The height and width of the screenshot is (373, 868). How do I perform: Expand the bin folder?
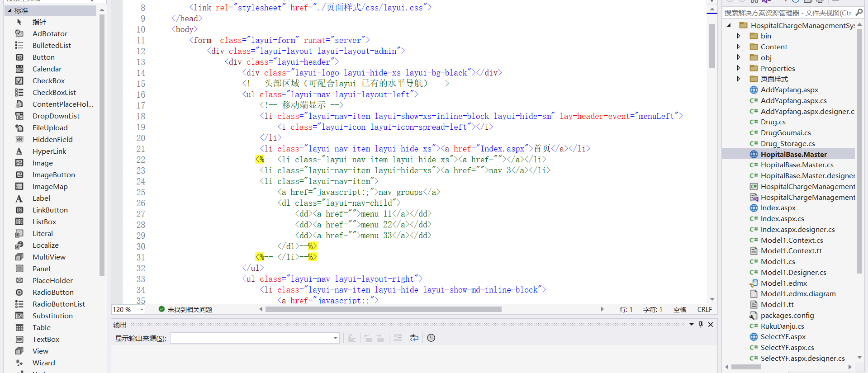(x=739, y=36)
